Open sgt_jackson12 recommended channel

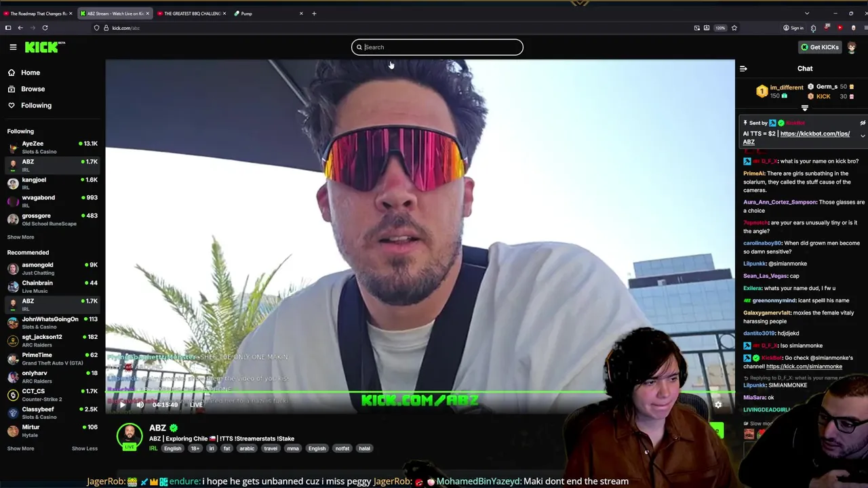pos(52,340)
